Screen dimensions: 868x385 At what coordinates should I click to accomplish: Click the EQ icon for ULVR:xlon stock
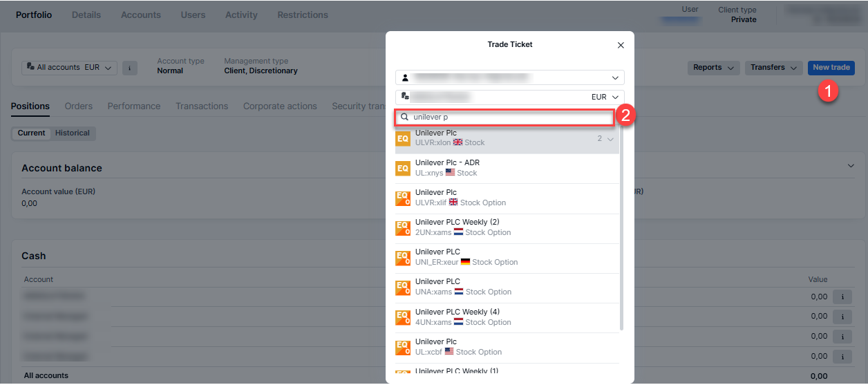[403, 138]
